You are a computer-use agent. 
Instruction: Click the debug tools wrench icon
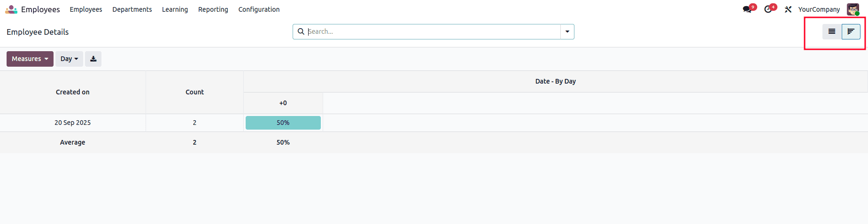click(788, 9)
